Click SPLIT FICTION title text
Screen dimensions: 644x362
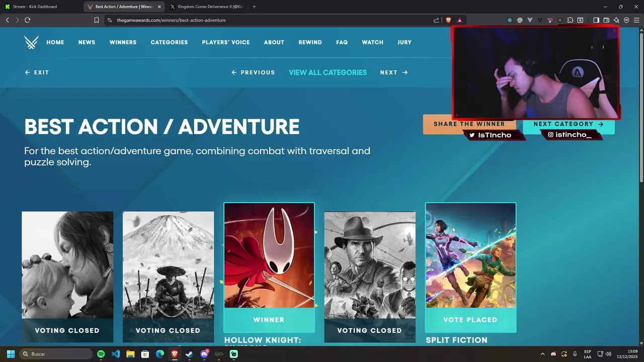pos(456,340)
